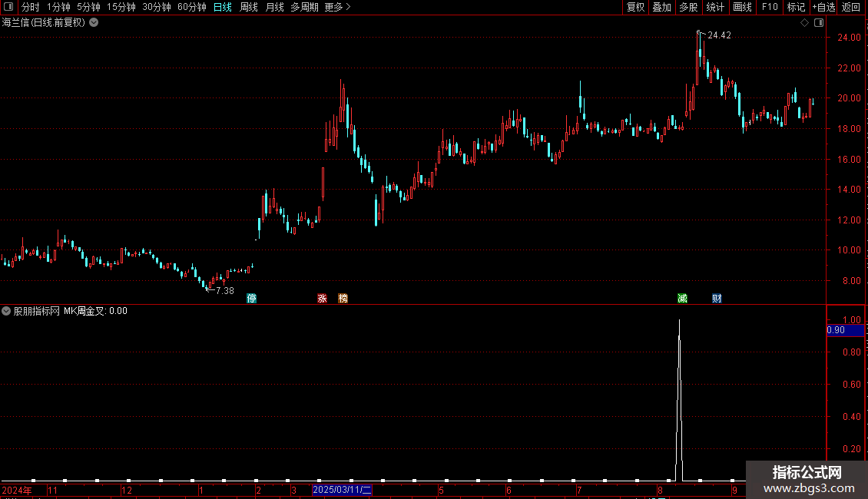Toggle side panel icon in main chart
The image size is (868, 499).
819,23
